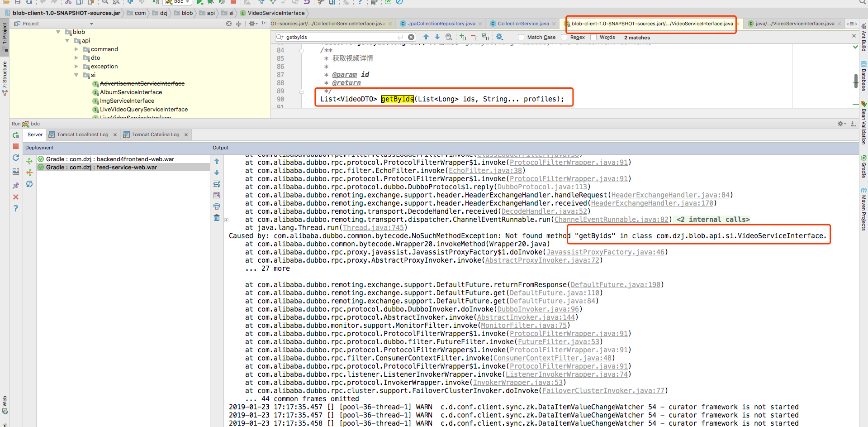This screenshot has width=868, height=427.
Task: Stop the running server with red square icon
Action: point(16,146)
